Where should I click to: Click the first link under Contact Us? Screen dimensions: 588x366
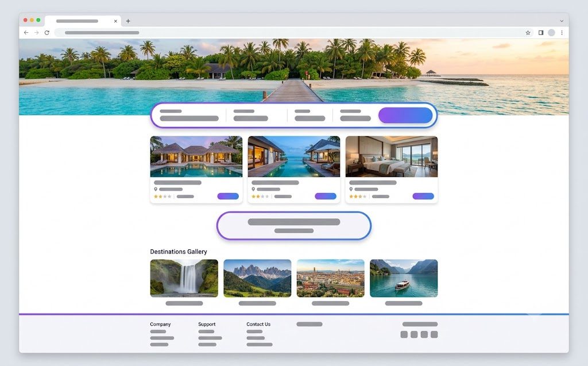tap(254, 332)
